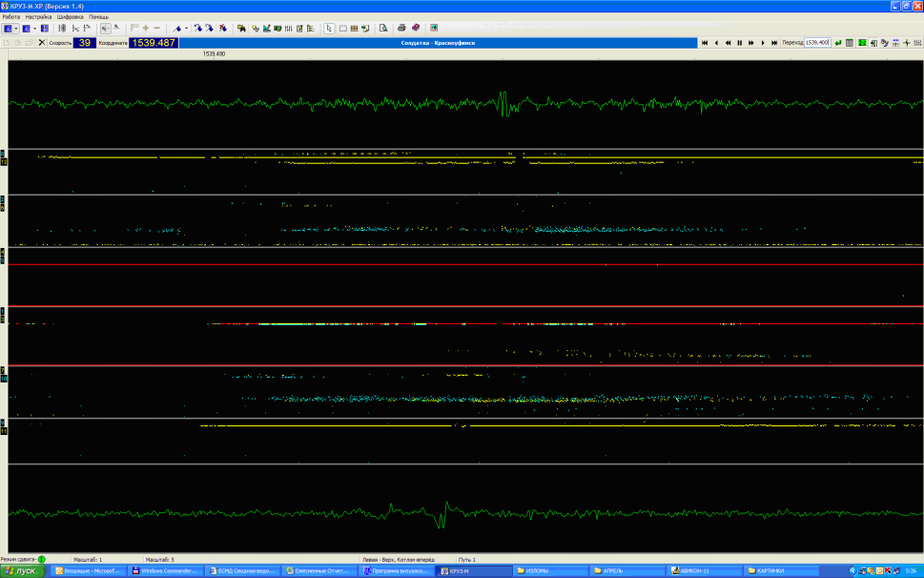This screenshot has height=578, width=924.
Task: Switch to Windows Commander in the taskbar
Action: pyautogui.click(x=167, y=570)
